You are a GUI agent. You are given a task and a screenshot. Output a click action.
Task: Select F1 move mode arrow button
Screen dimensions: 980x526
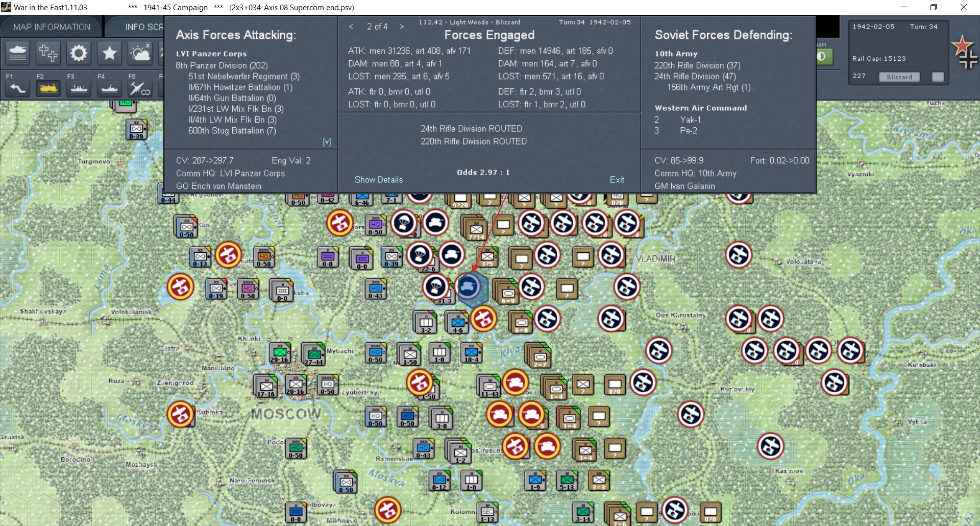pos(18,88)
